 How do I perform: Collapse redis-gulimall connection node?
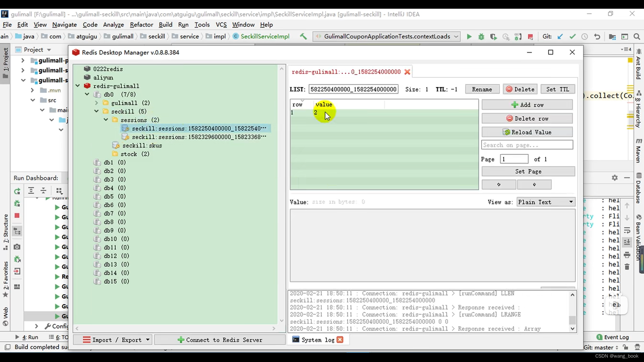pos(78,86)
